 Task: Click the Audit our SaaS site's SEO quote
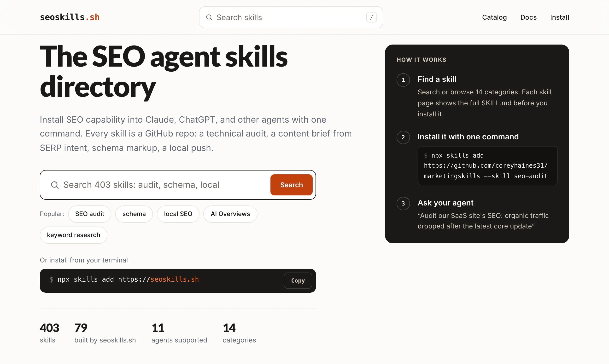[483, 221]
